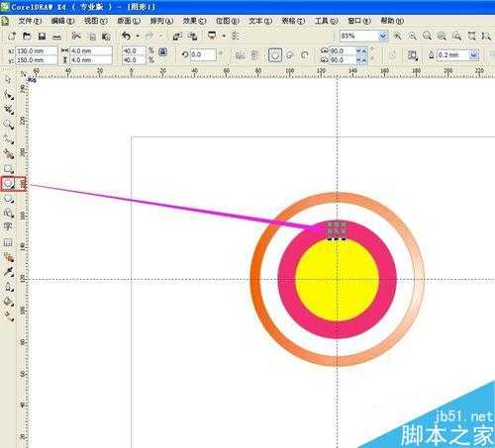Open the 帮助 (Help) menu
This screenshot has height=448, width=495.
coord(392,21)
